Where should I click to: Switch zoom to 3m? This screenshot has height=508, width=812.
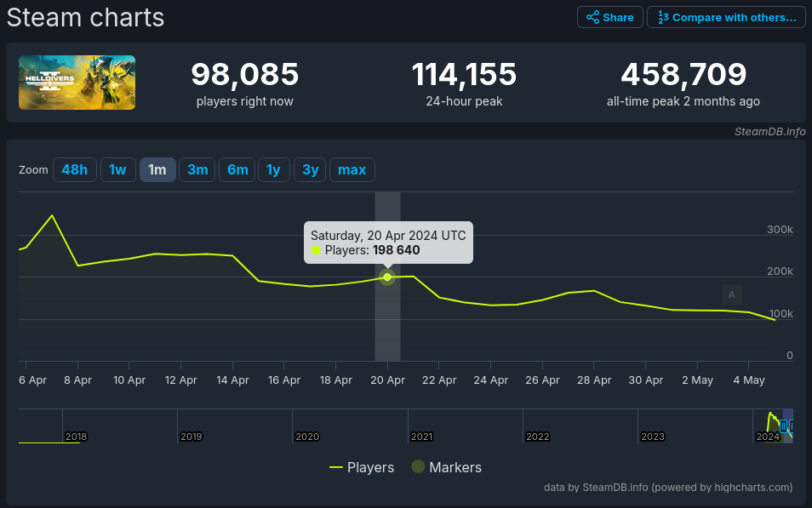coord(197,170)
